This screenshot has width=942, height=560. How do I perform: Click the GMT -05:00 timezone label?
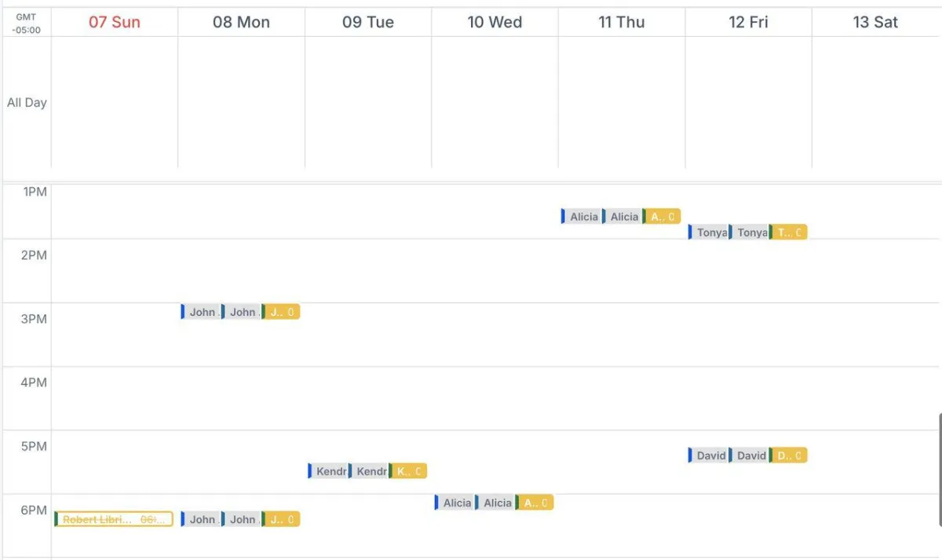pyautogui.click(x=27, y=23)
